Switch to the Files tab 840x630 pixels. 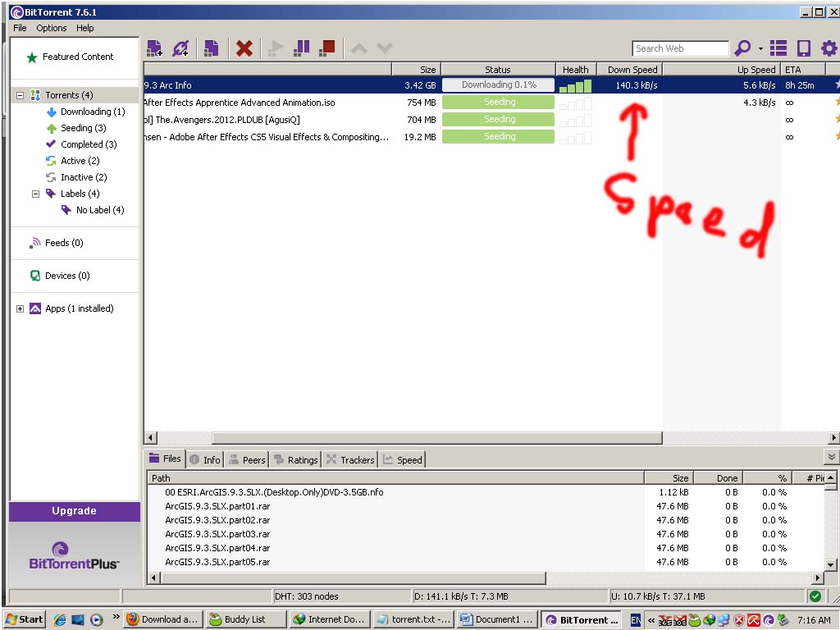tap(166, 459)
